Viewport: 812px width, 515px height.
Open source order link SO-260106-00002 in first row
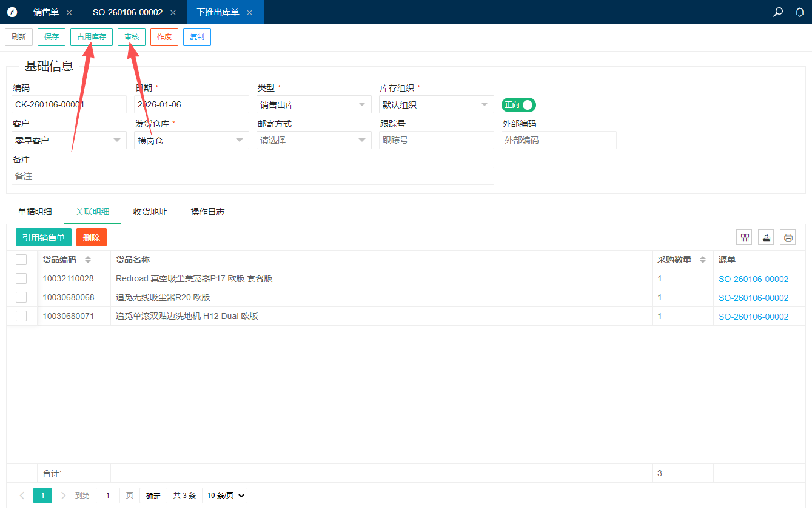pyautogui.click(x=753, y=279)
